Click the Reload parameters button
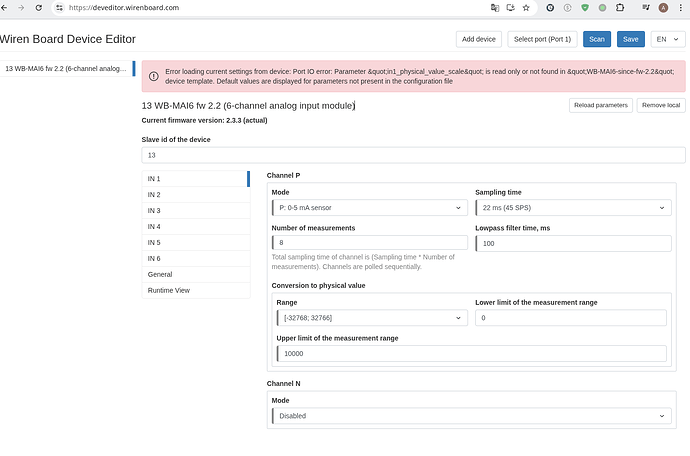690x456 pixels. [601, 105]
